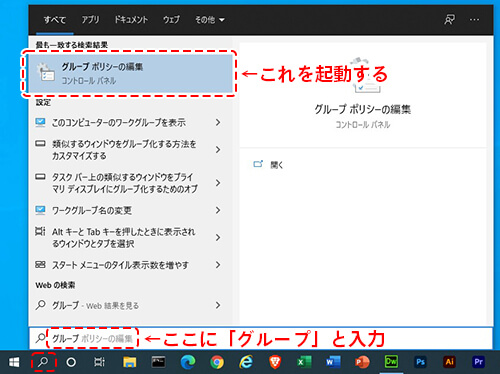Screen dimensions: 500x374
Task: Click コントロール パネル label in preview pane
Action: 363,125
